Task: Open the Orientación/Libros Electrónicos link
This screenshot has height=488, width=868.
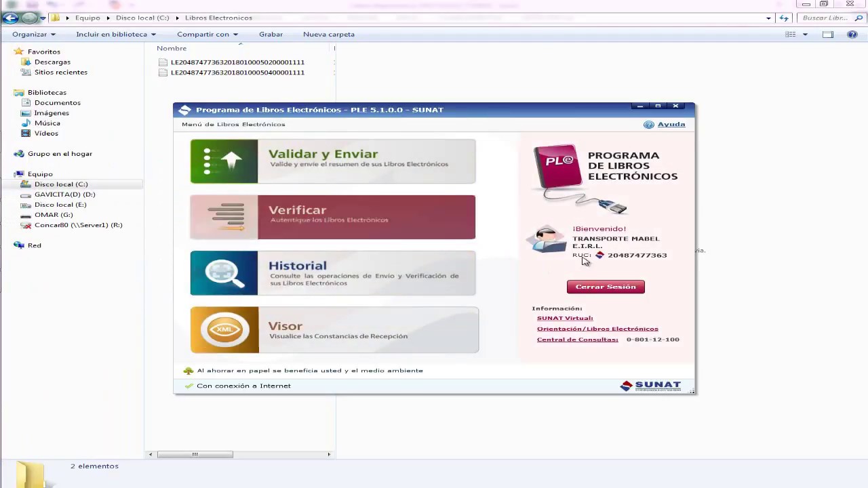Action: point(597,329)
